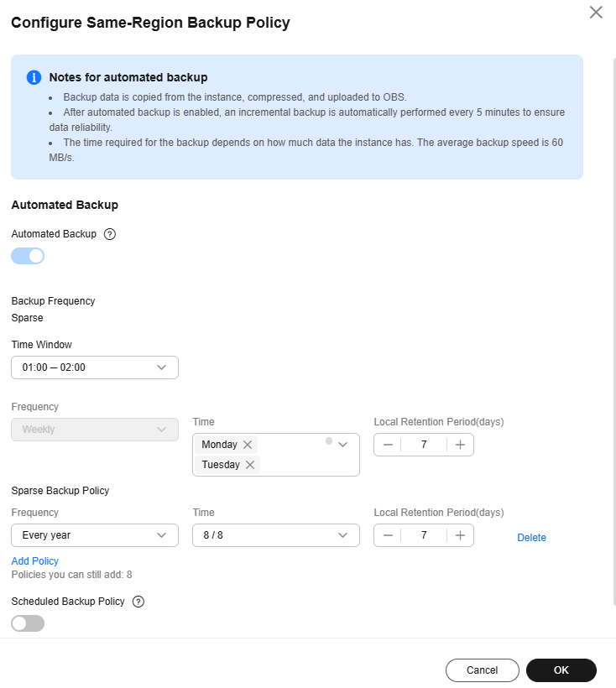Remove the Monday tag from Time
Screen dimensions: 616x688
click(248, 445)
